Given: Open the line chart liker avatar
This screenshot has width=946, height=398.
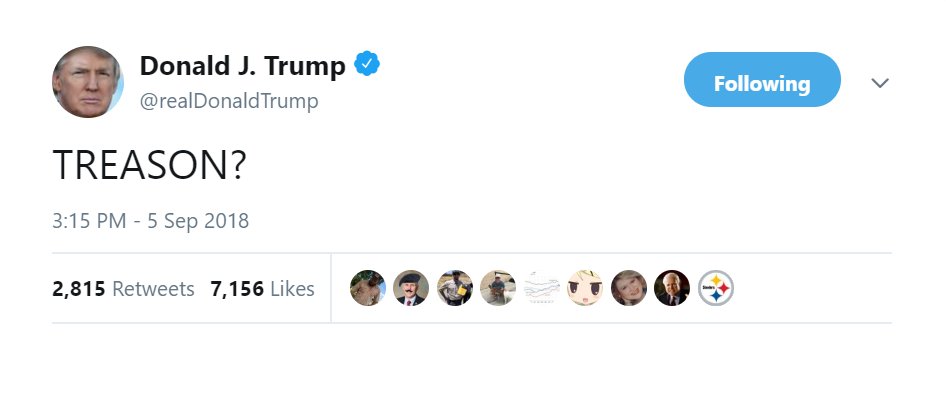Looking at the screenshot, I should pos(542,288).
